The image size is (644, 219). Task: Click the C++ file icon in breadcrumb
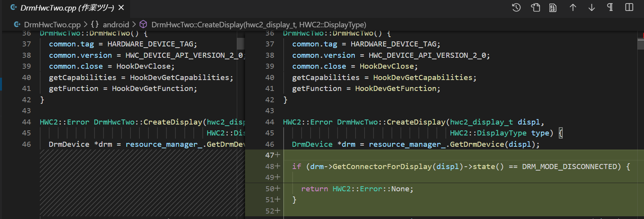tap(17, 25)
